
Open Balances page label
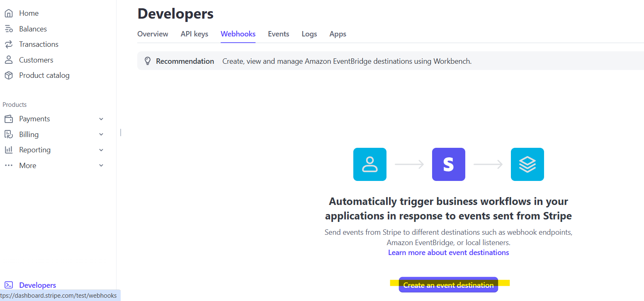[x=33, y=29]
